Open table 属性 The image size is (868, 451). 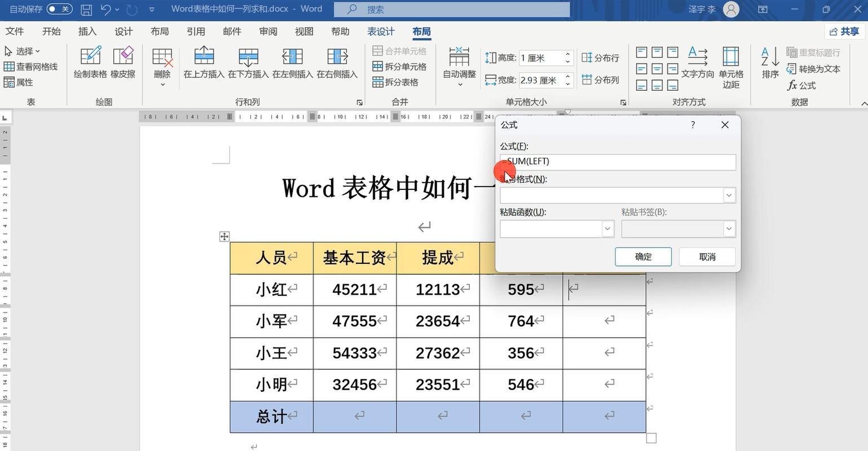point(19,82)
